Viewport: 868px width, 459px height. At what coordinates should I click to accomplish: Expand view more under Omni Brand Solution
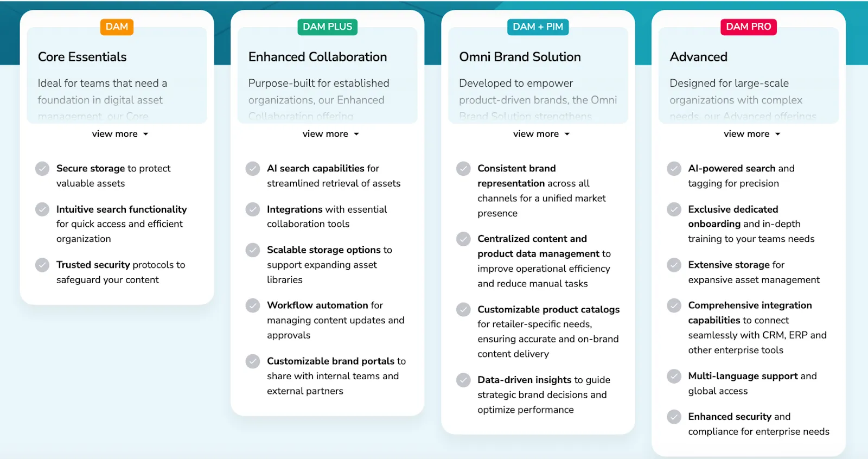[541, 133]
